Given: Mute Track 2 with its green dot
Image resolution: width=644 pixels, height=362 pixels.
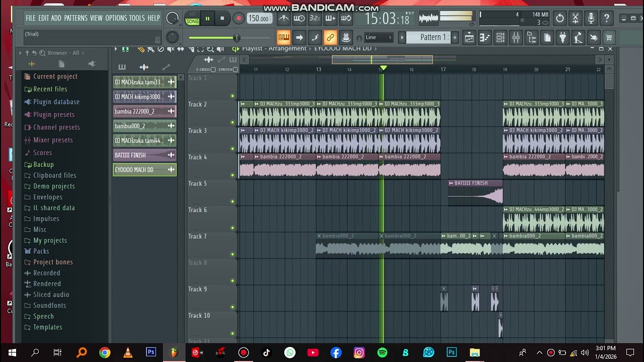Looking at the screenshot, I should coord(232,122).
